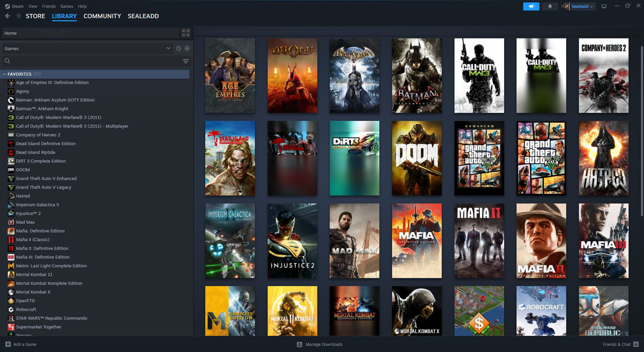This screenshot has height=352, width=644.
Task: Open the Games filter dropdown
Action: point(87,48)
